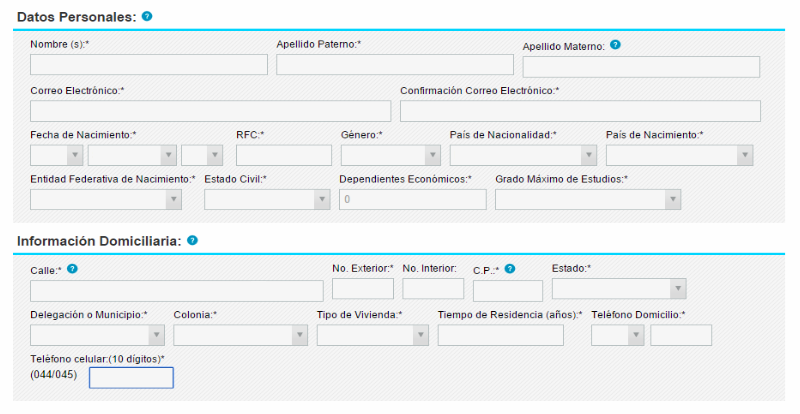Open Estado Civil dropdown

(x=267, y=199)
